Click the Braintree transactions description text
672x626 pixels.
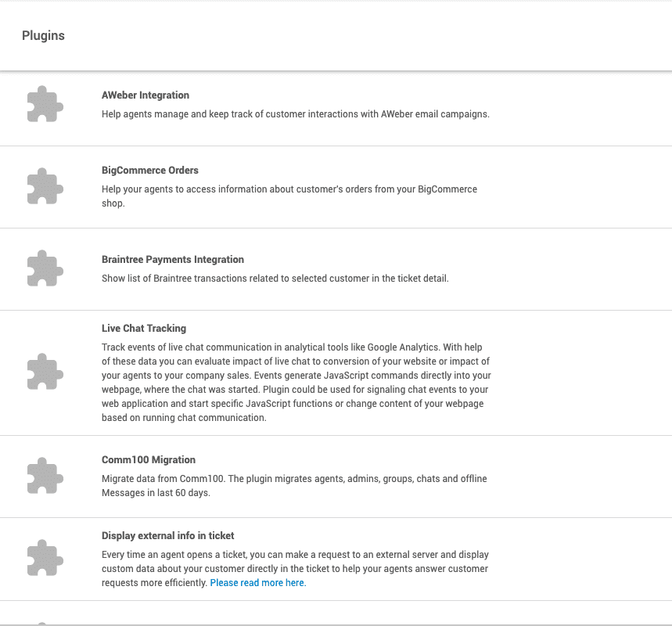275,279
